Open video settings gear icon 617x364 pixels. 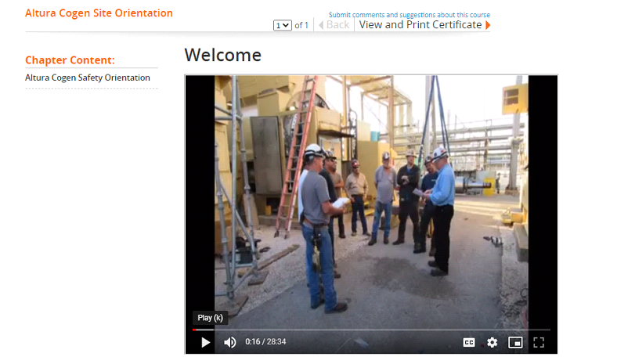tap(492, 342)
